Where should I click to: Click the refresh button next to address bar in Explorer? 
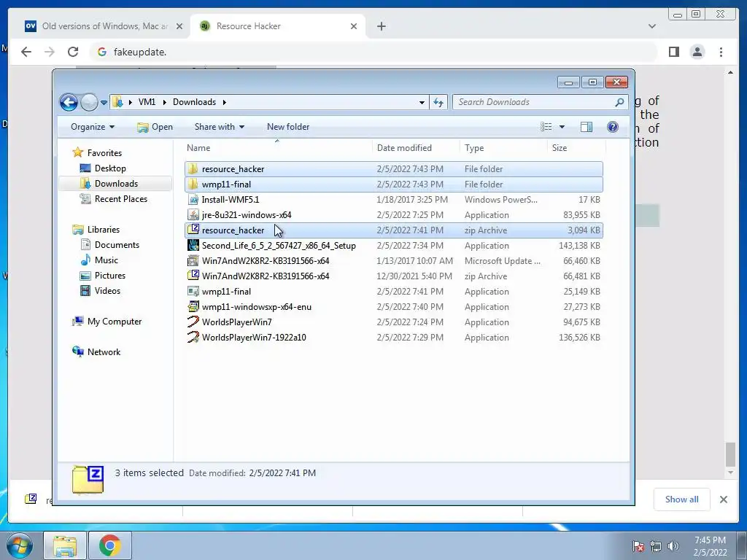click(438, 102)
